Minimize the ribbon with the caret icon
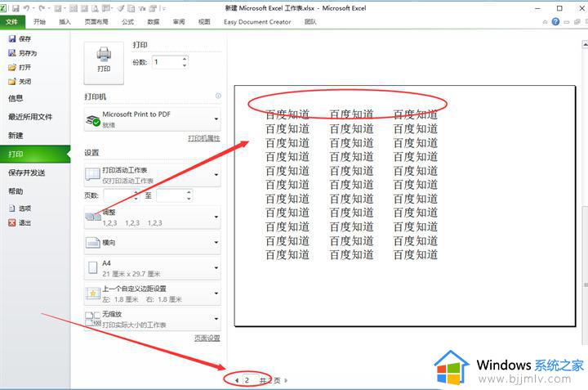588x390 pixels. coord(545,22)
